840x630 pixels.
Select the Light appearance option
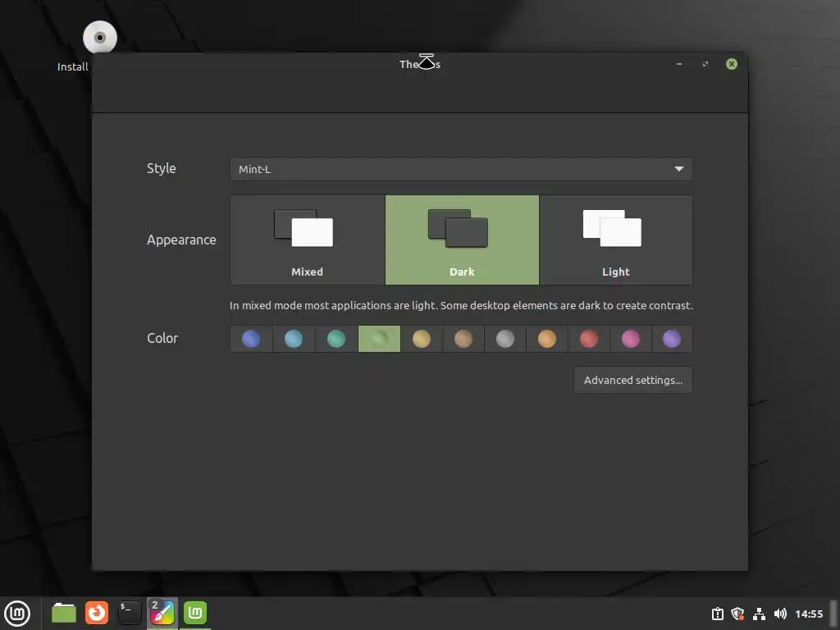click(615, 240)
